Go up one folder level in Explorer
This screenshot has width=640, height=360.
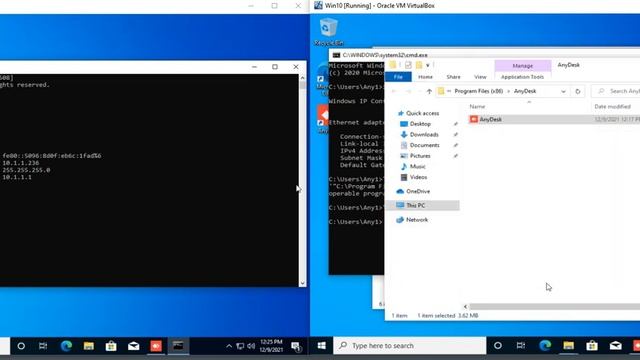click(x=429, y=91)
